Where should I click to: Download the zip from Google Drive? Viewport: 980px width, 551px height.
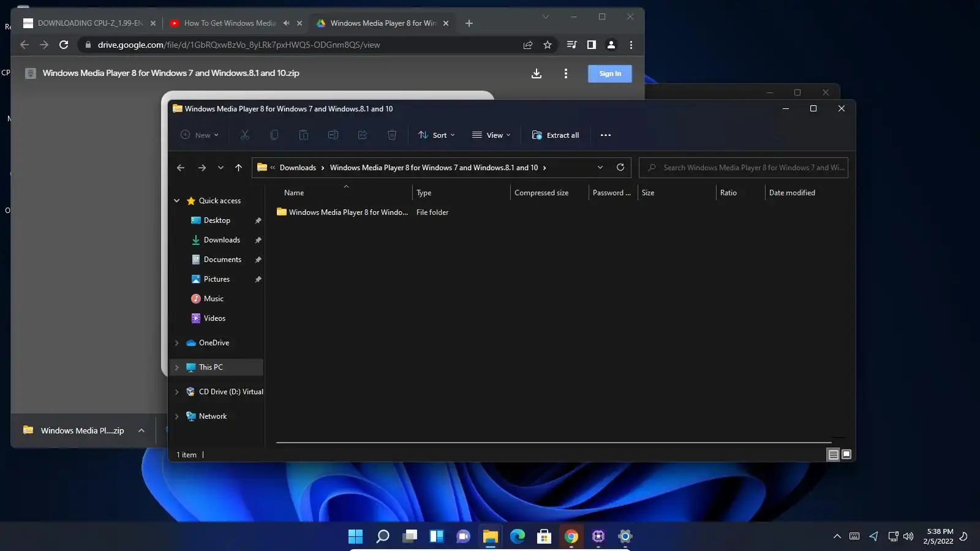point(537,73)
